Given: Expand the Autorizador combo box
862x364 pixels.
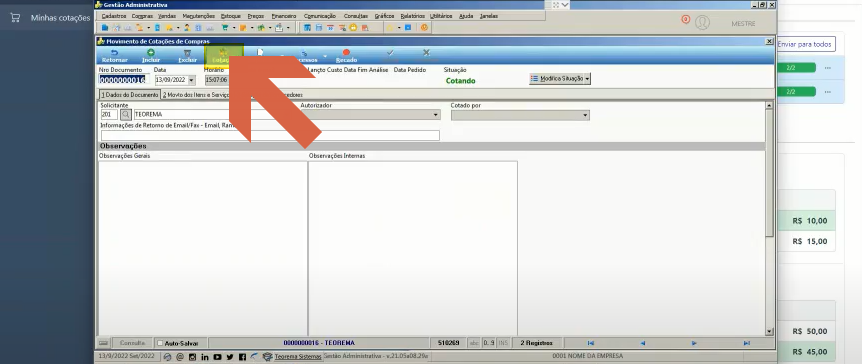Looking at the screenshot, I should coord(436,115).
